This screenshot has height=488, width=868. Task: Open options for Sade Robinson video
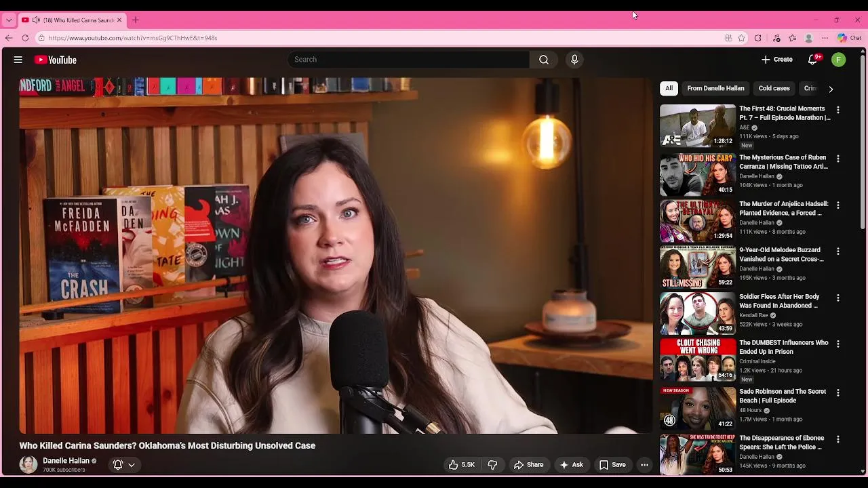(x=838, y=392)
